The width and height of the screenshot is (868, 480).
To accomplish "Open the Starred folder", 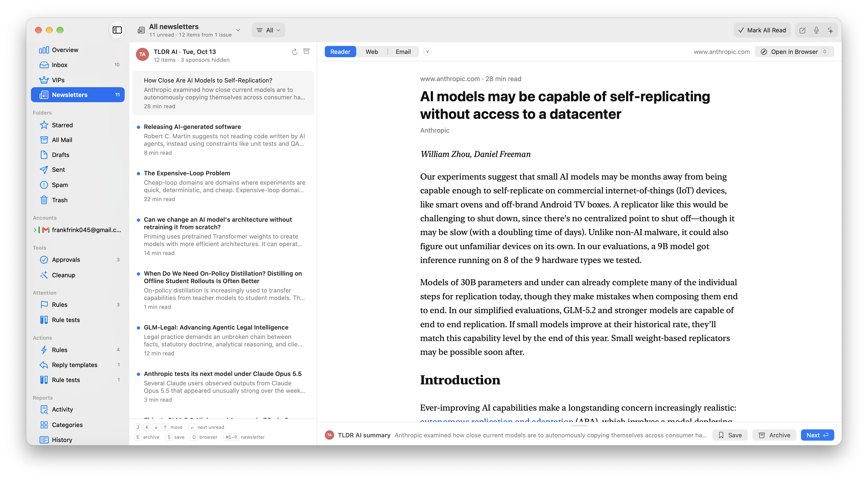I will [x=78, y=125].
